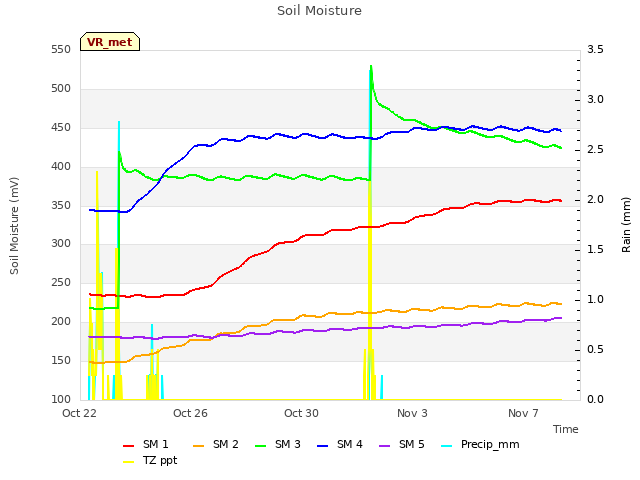Click the Oct 22 x-axis label
Viewport: 640px width, 480px height.
(x=79, y=413)
